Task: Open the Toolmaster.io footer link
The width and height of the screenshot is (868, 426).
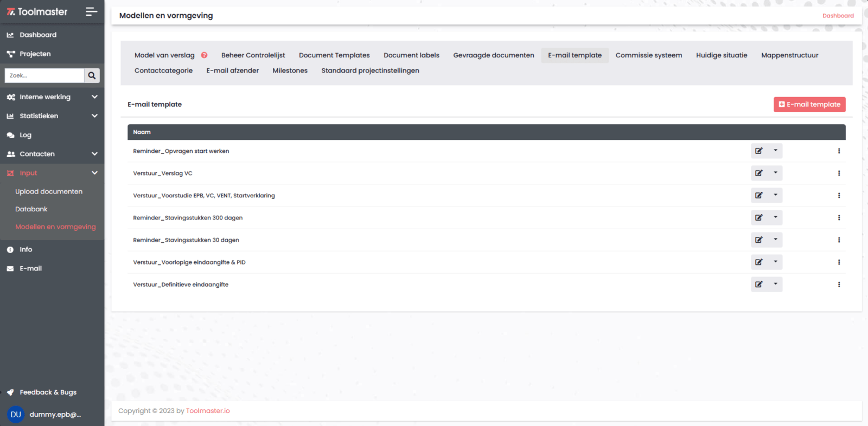Action: [x=208, y=411]
